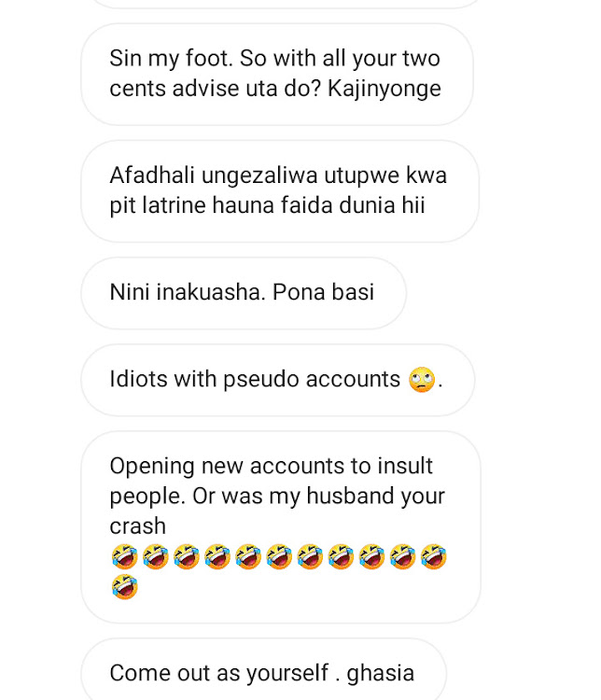
Task: Tap the "Nini inakuasha. Pona basi" message
Action: (x=244, y=293)
